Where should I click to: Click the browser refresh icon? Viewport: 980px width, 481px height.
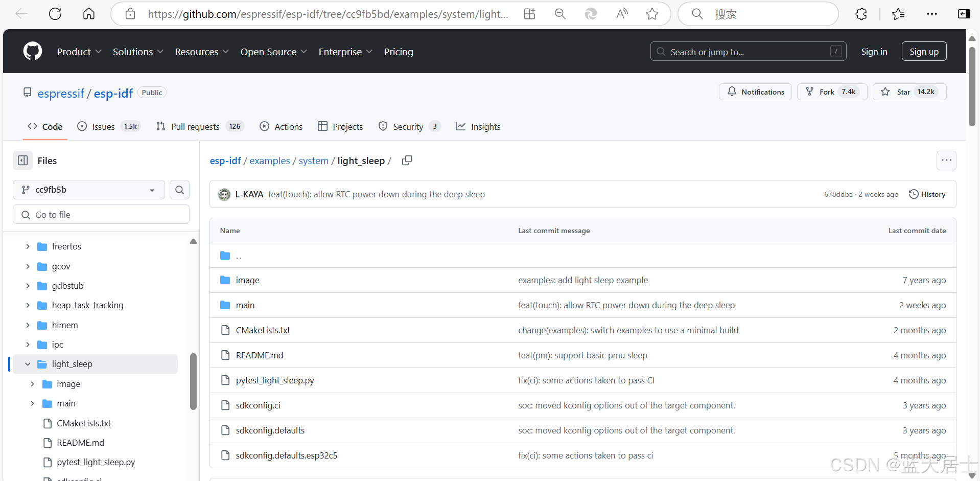55,14
